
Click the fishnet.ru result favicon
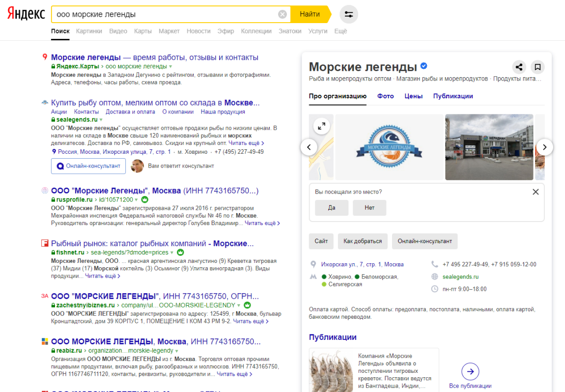[x=45, y=243]
